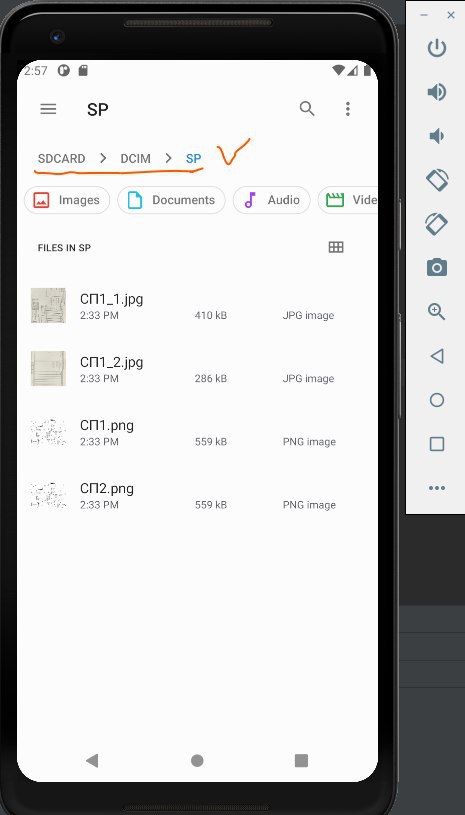Click the Wi-Fi status icon

click(x=339, y=70)
